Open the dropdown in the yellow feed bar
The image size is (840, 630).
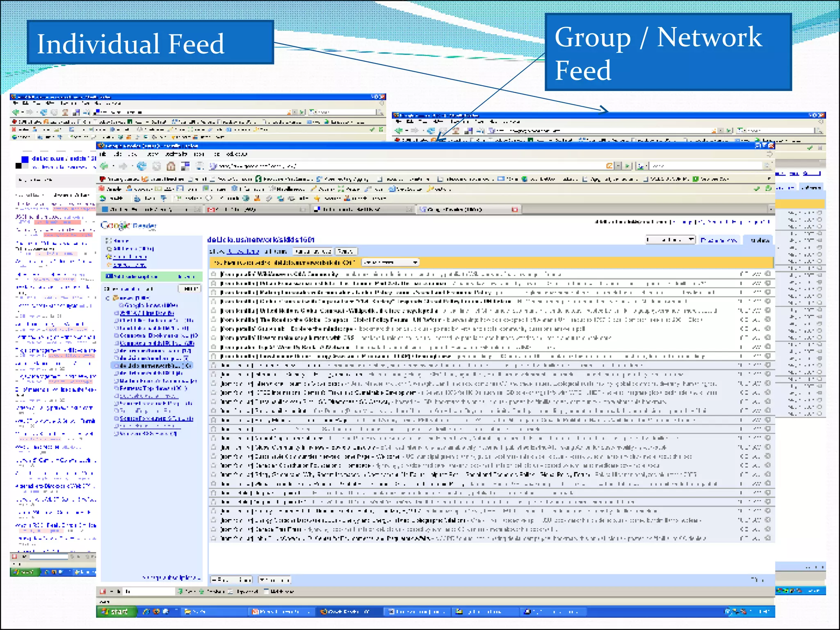coord(390,262)
